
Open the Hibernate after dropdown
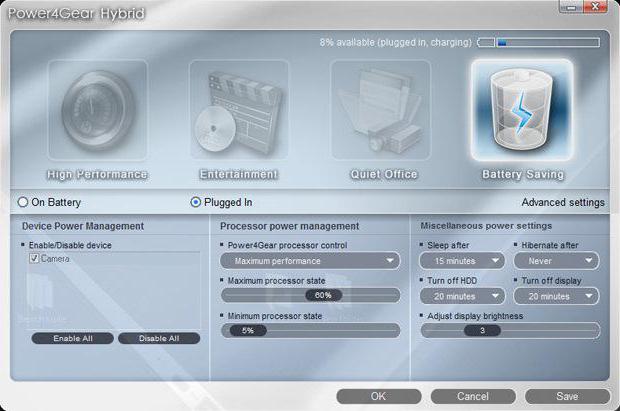point(556,261)
